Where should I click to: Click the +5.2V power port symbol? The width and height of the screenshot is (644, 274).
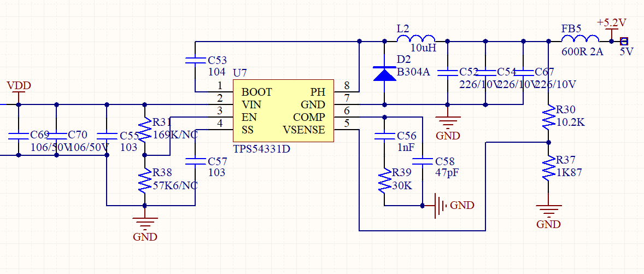pos(612,29)
